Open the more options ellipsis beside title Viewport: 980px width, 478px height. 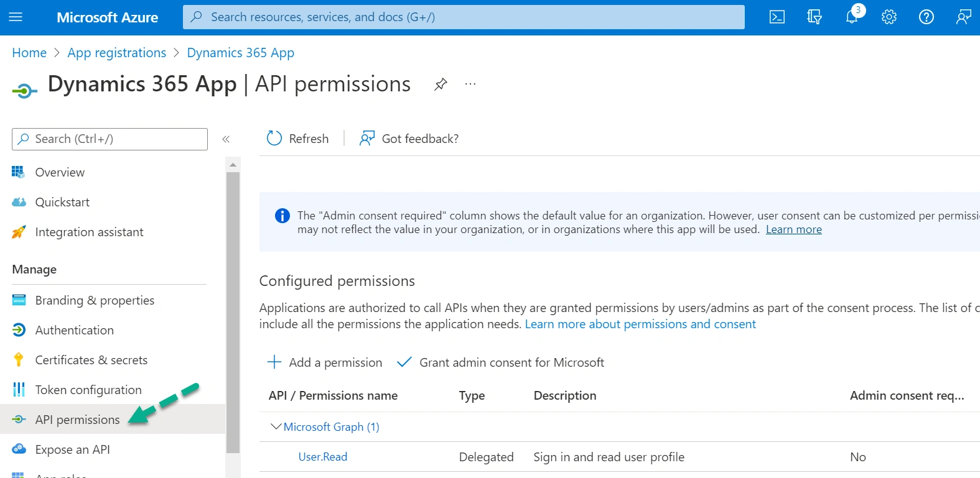click(470, 84)
